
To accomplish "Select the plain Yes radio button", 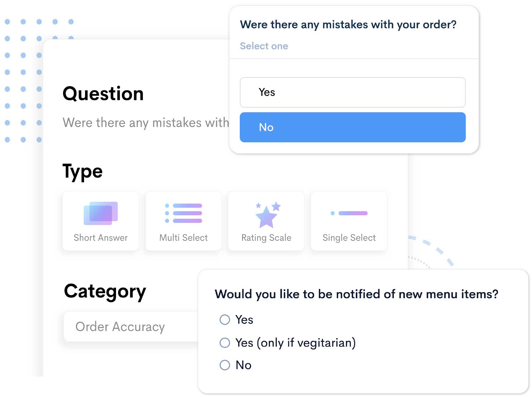I will [x=225, y=320].
